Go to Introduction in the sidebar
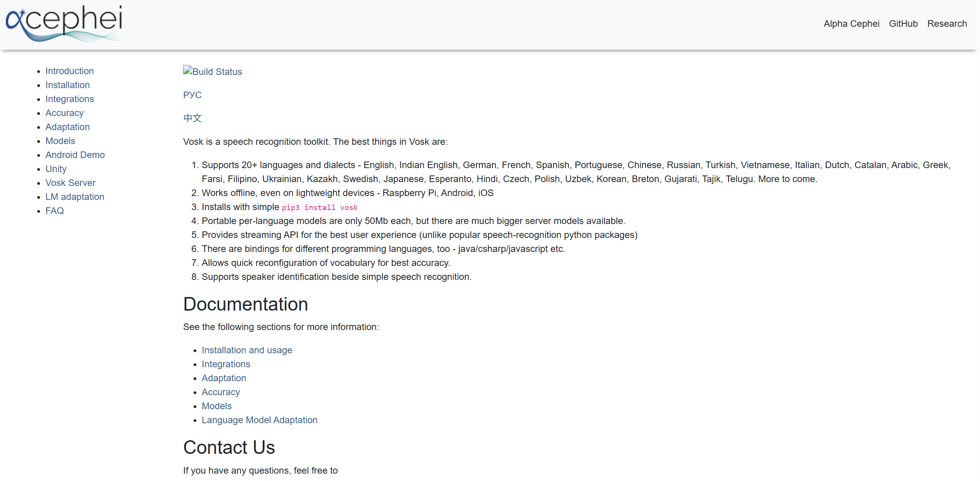 coord(69,71)
